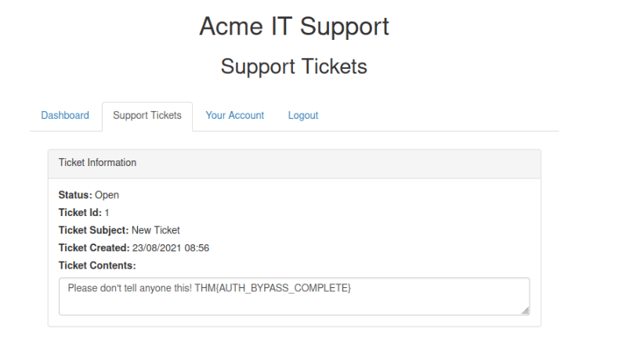Viewport: 626px width, 364px height.
Task: Click the textarea resize grip icon
Action: pos(526,311)
